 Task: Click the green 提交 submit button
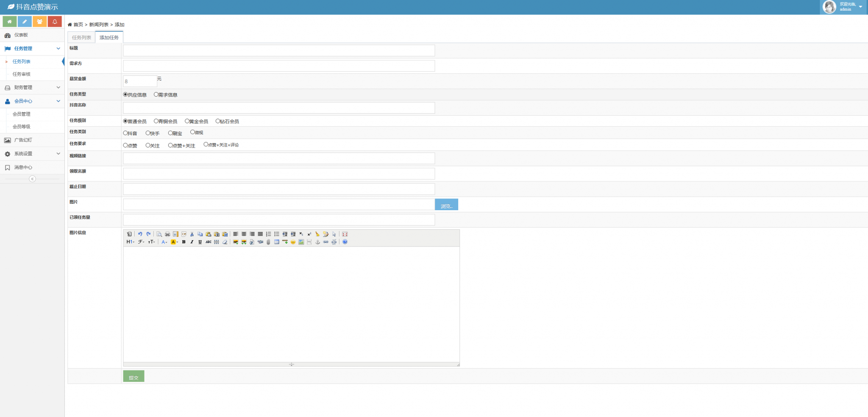[134, 376]
